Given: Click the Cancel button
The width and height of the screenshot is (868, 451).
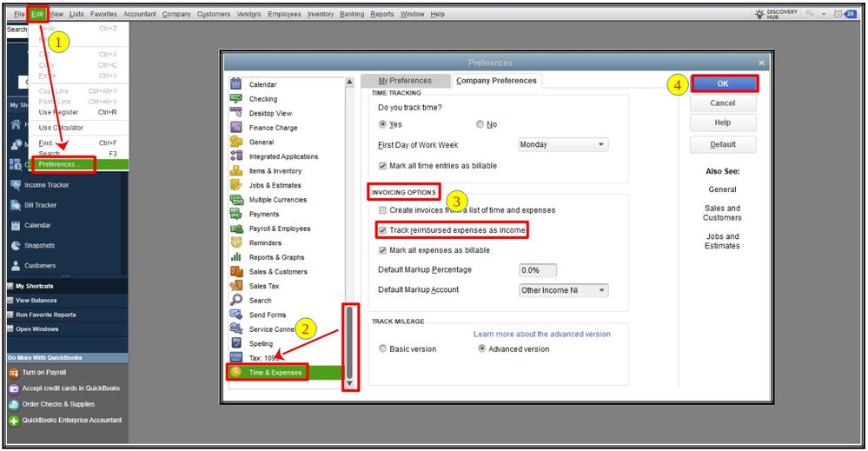Looking at the screenshot, I should click(723, 103).
